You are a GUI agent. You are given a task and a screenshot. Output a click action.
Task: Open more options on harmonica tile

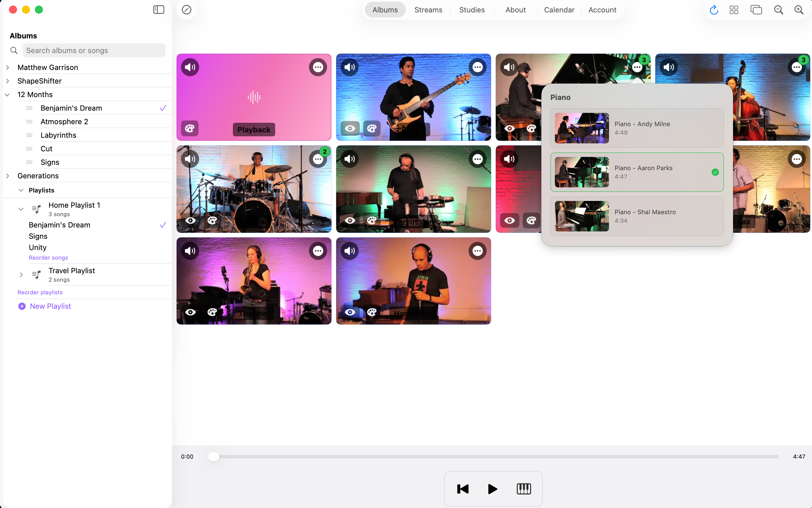477,251
